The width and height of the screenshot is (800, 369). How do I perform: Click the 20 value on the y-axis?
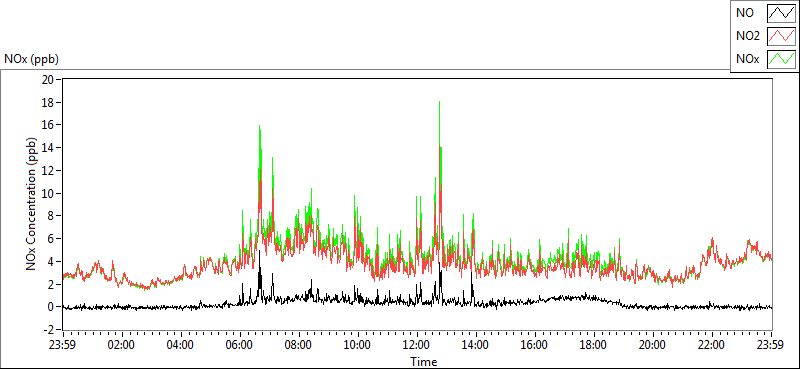pyautogui.click(x=48, y=79)
